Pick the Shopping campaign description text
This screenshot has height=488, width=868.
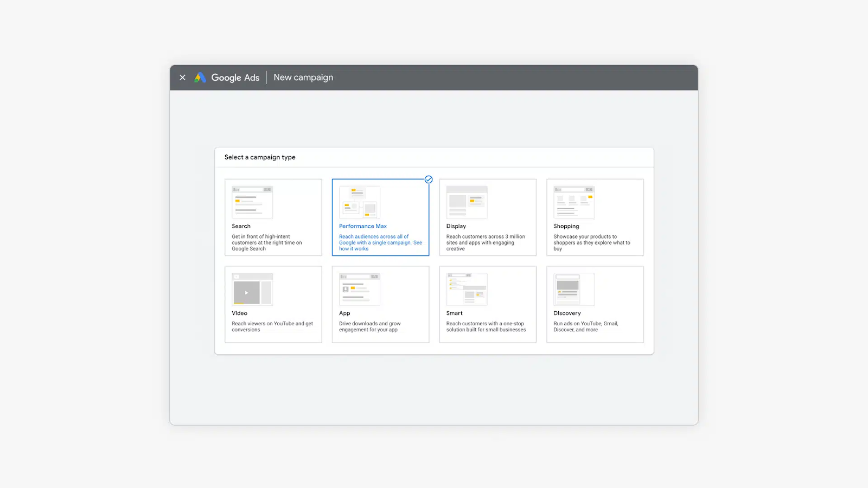pos(592,242)
